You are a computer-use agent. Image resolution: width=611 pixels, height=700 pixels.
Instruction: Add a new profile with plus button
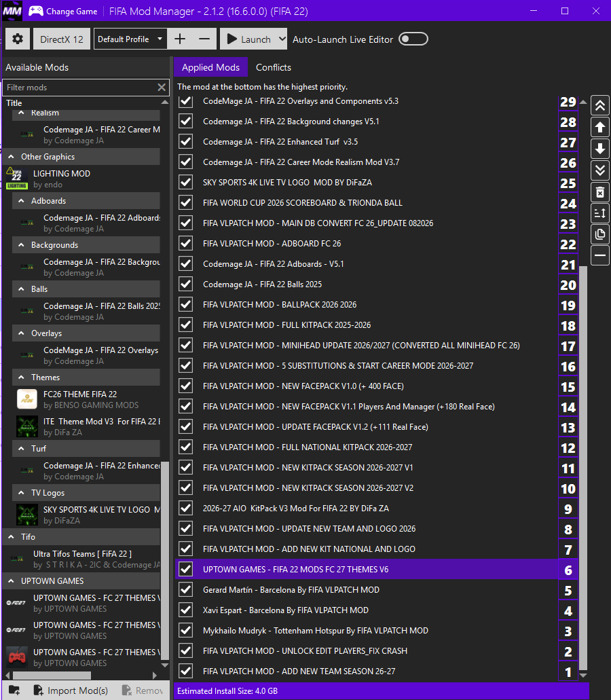(180, 39)
